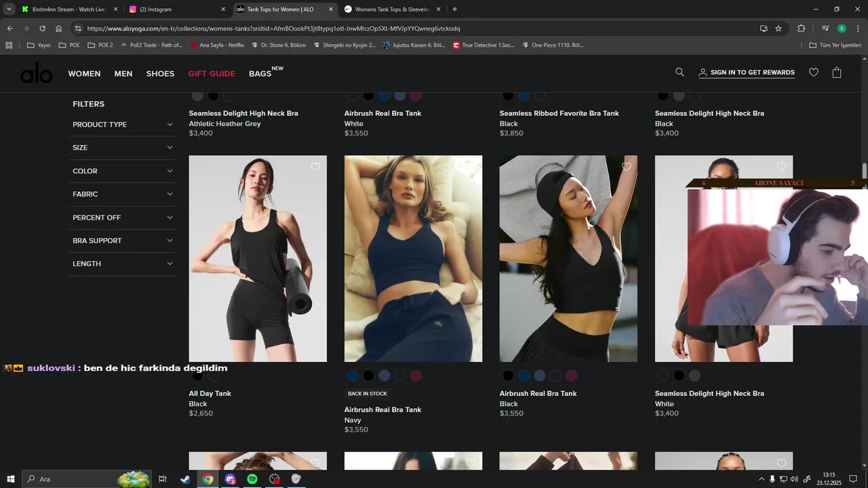Open the WOMEN menu
Viewport: 868px width, 488px height.
coord(84,73)
